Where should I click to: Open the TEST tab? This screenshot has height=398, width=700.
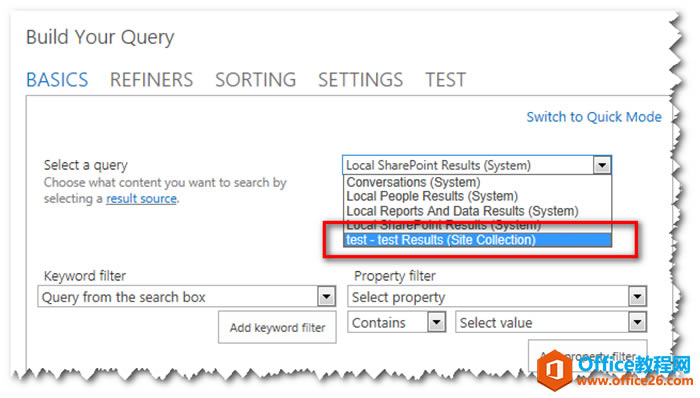445,80
